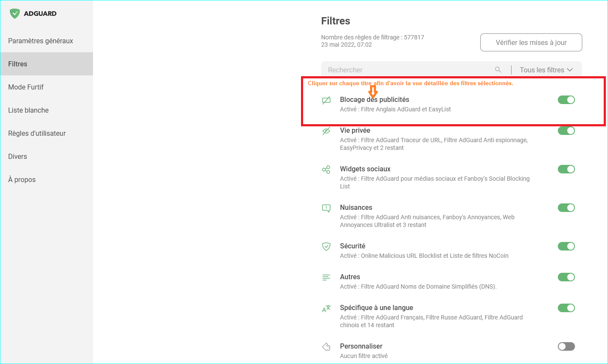Click the Personnaliser puzzle piece icon
Image resolution: width=608 pixels, height=364 pixels.
326,347
